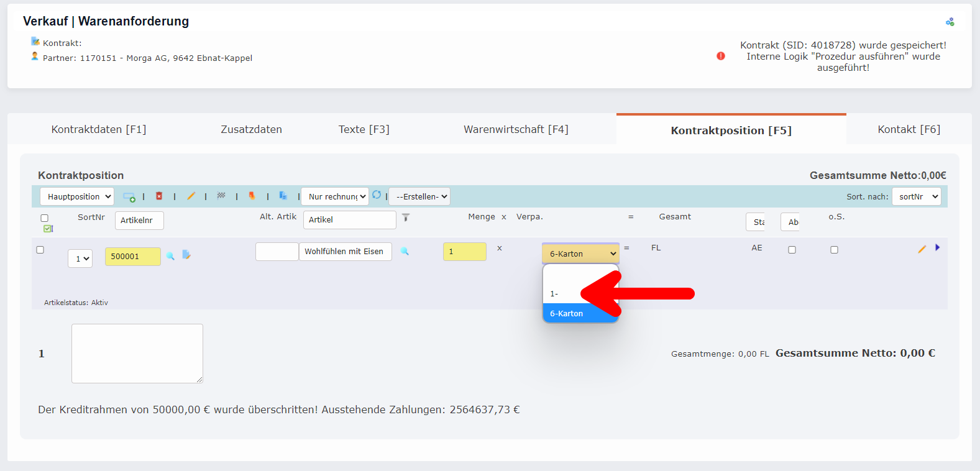980x471 pixels.
Task: Select the 1- option in packaging list
Action: click(x=581, y=293)
